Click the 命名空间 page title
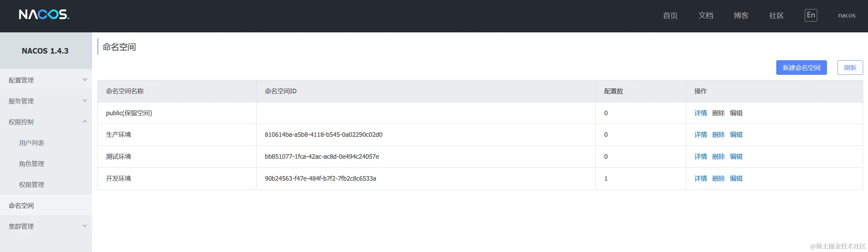 coord(119,47)
